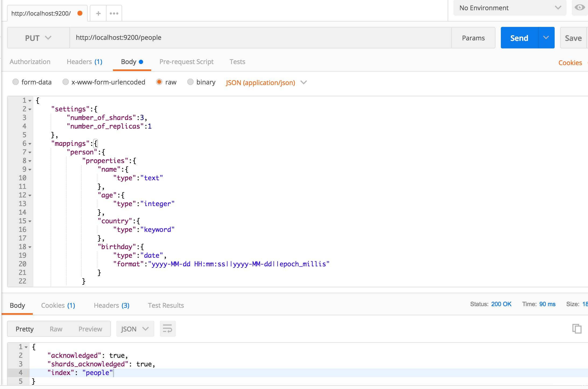Click the environment quick look eye icon

point(579,8)
